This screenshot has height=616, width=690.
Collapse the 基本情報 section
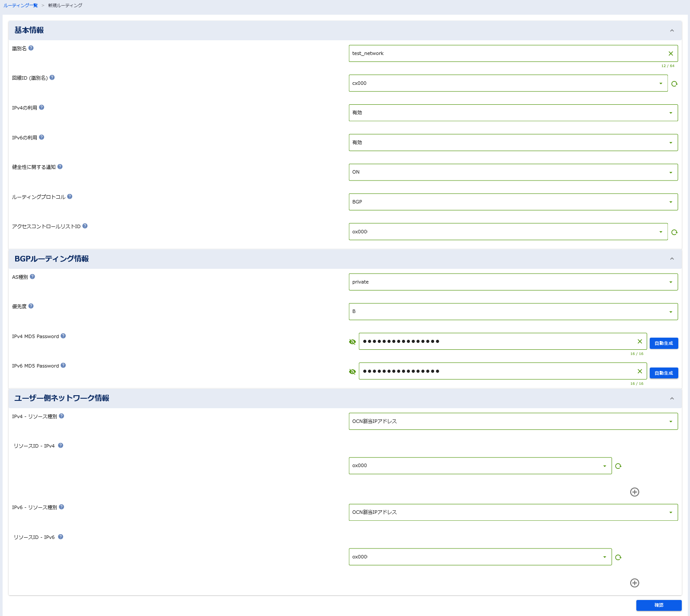pos(672,30)
